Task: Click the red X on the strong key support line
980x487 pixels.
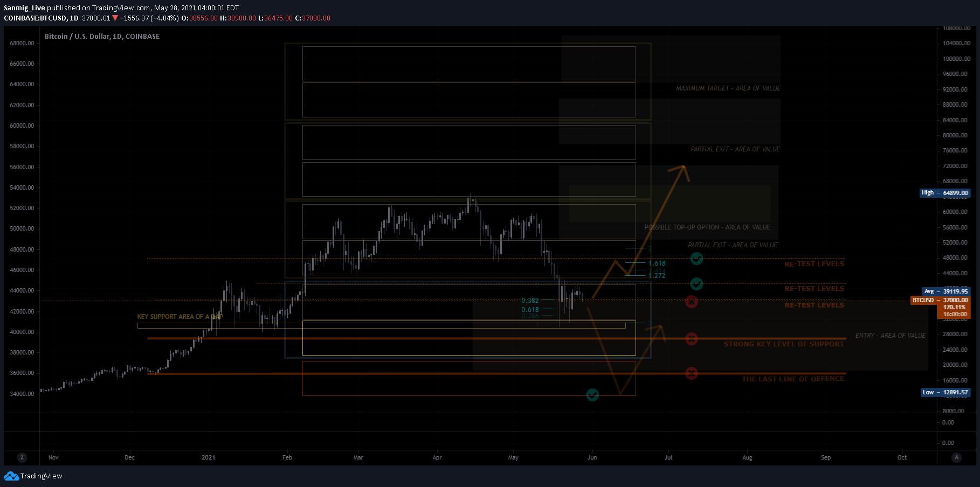Action: 691,339
